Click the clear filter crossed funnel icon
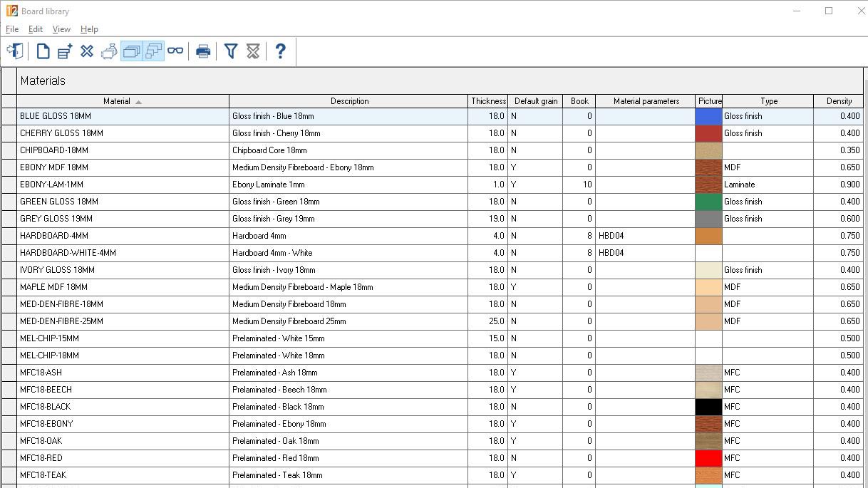Viewport: 868px width, 488px height. coord(252,51)
